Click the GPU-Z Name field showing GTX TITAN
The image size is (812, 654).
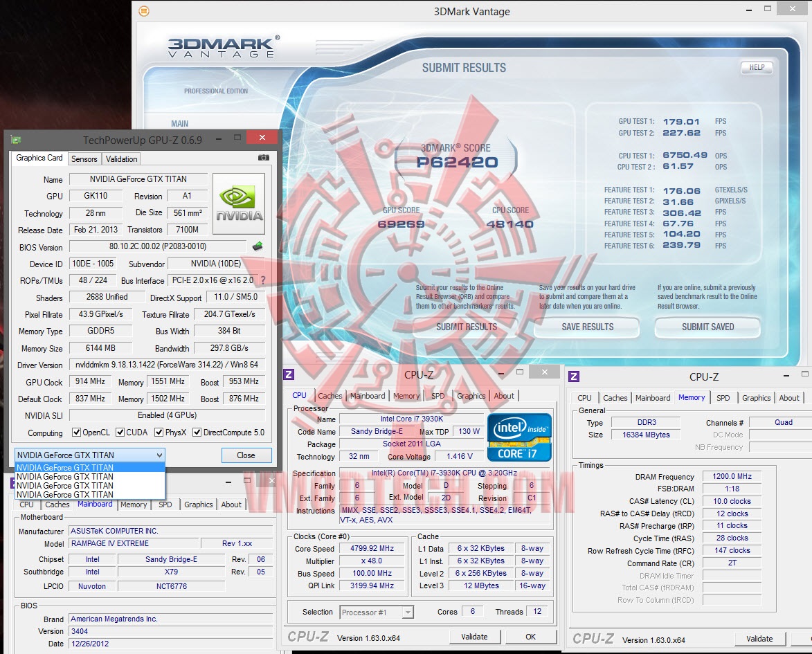tap(138, 179)
